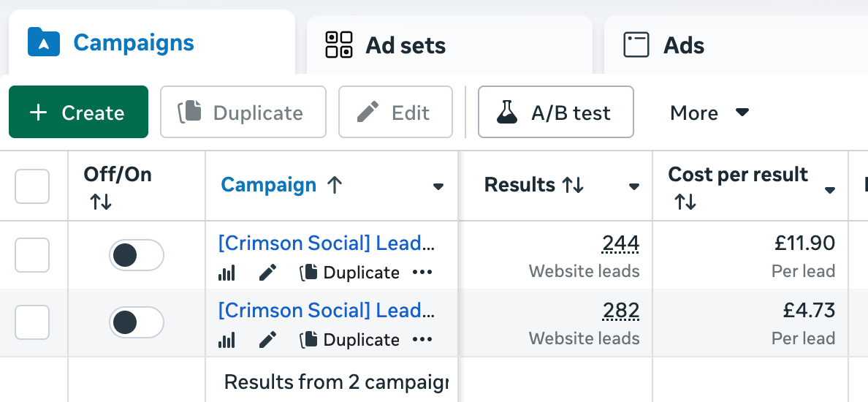The image size is (868, 402).
Task: Open the Results column dropdown arrow
Action: [x=634, y=187]
